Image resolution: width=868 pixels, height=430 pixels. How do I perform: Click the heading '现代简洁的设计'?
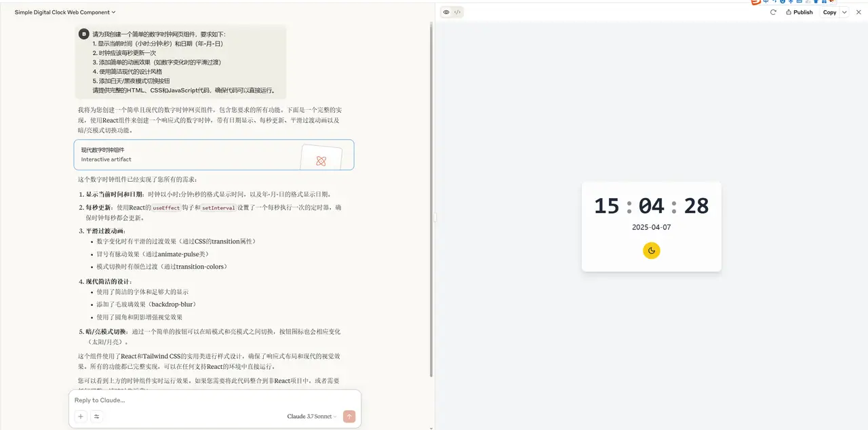tap(109, 281)
